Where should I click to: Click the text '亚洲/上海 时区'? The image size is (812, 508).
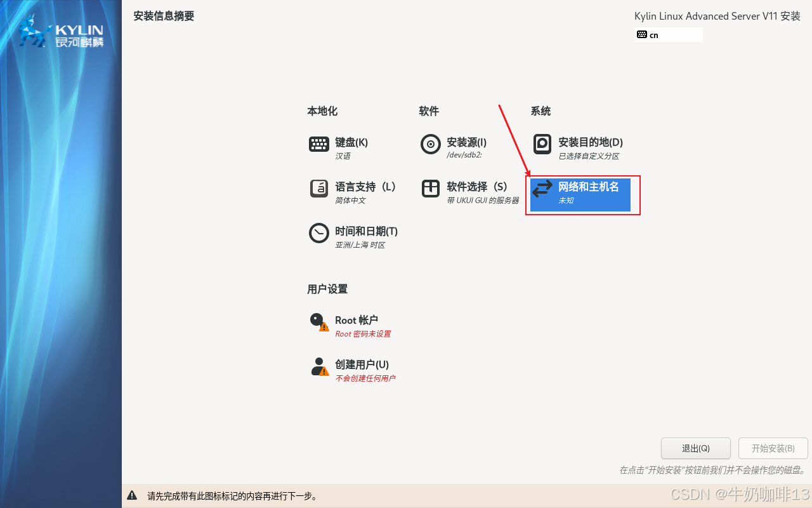point(360,245)
